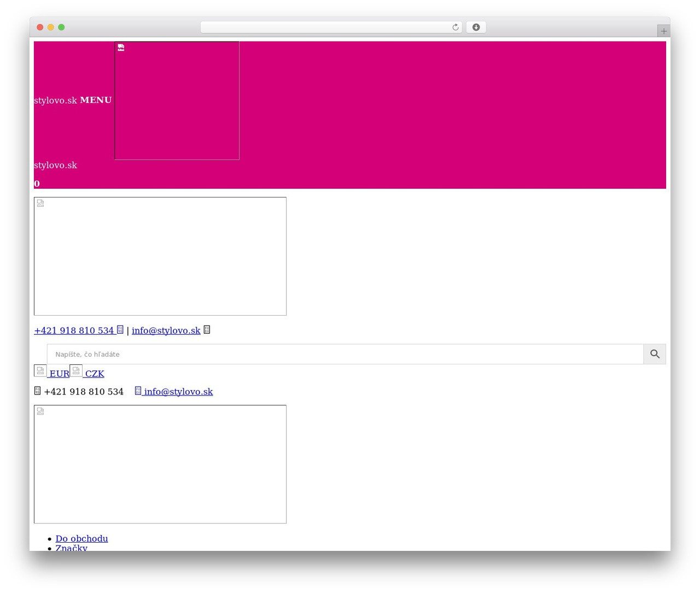Viewport: 700px width, 593px height.
Task: Click the first large logo image placeholder
Action: pyautogui.click(x=160, y=256)
